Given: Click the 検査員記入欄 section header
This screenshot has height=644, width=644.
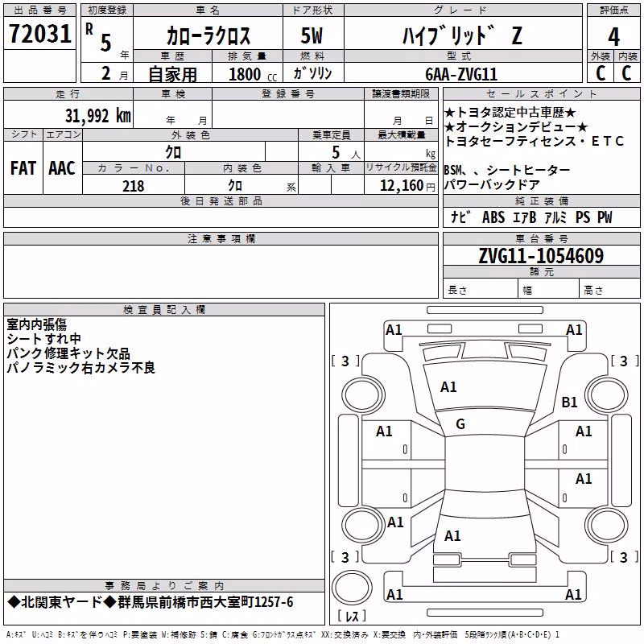Looking at the screenshot, I should coord(164,310).
